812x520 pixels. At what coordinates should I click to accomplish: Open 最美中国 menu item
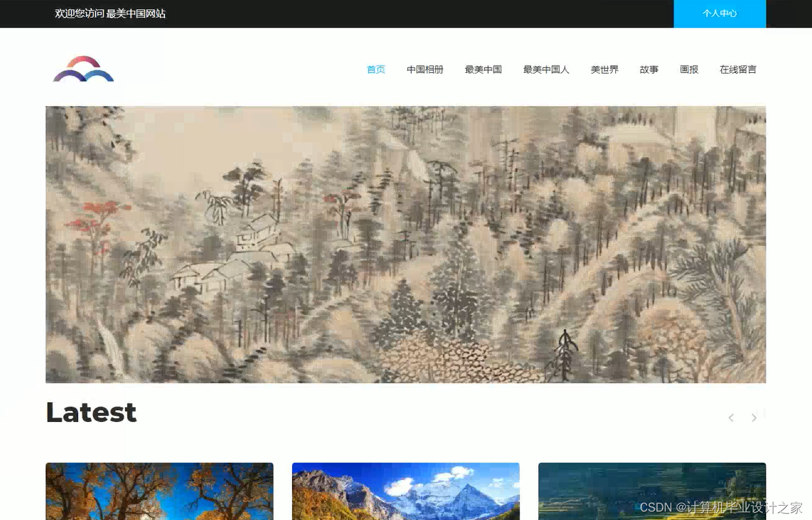click(x=483, y=70)
